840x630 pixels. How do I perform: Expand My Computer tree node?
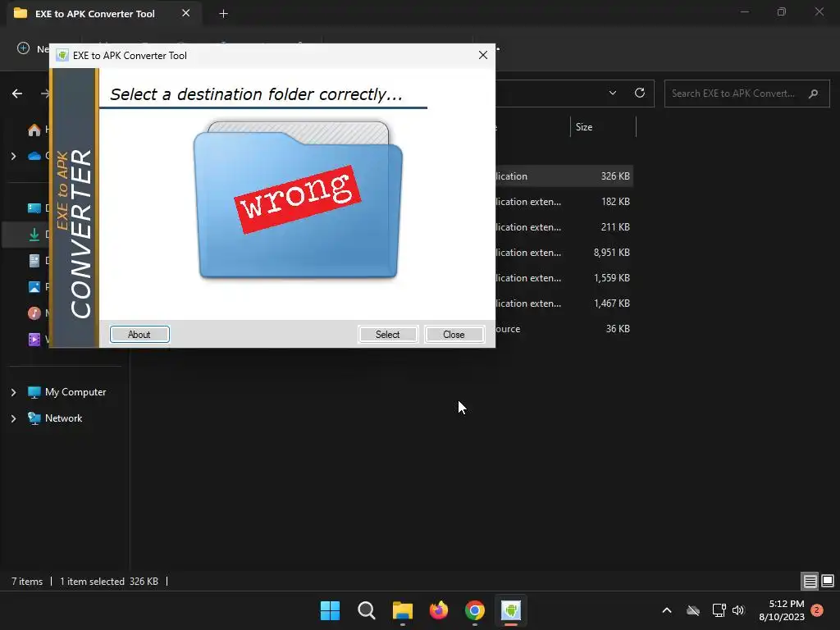[x=13, y=392]
